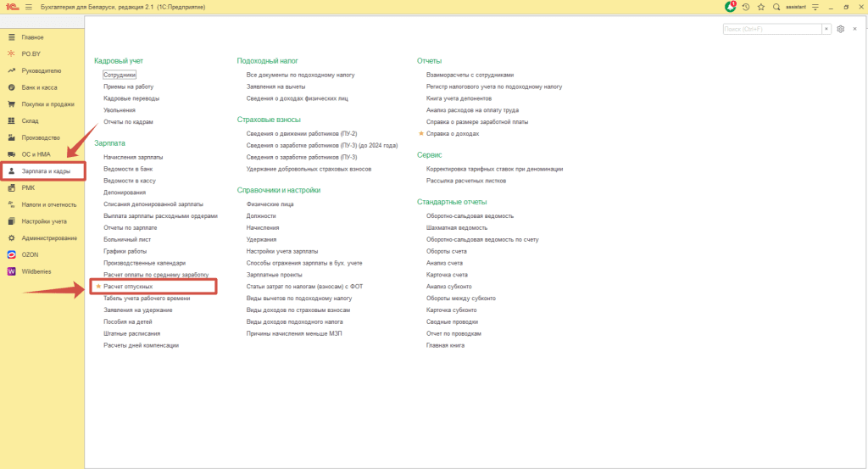Open the OZON section icon
This screenshot has height=469, width=868.
[11, 254]
